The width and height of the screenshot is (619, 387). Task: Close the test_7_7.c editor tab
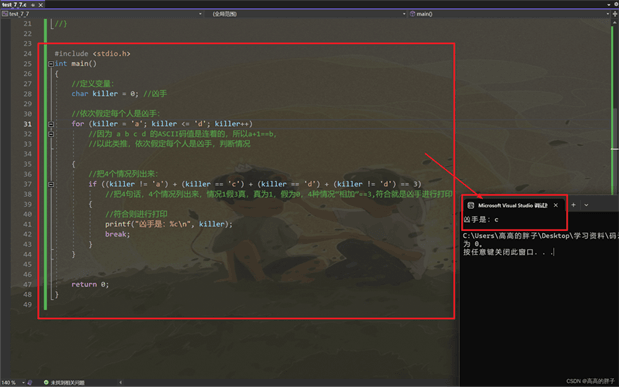tap(40, 5)
